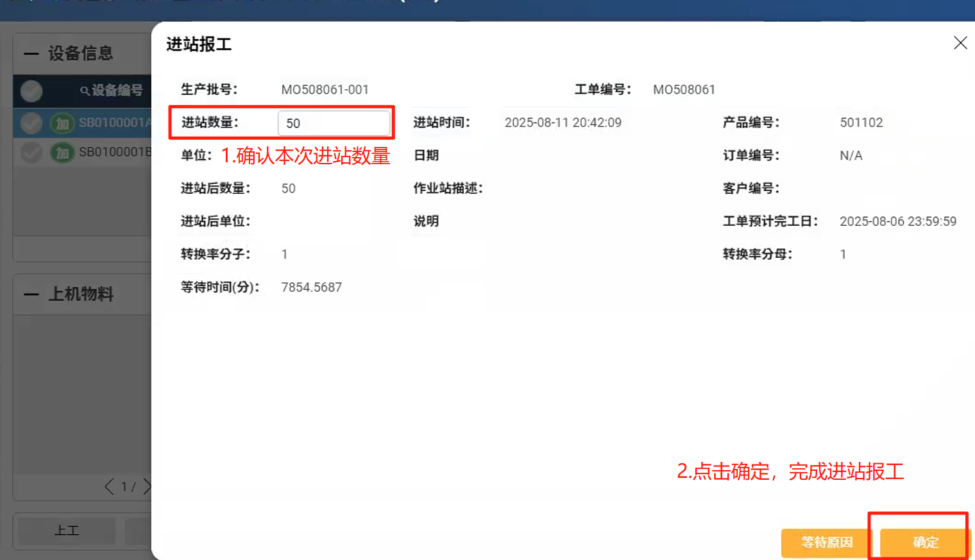Select 订单编号 value N/A
Screen dimensions: 975x560
(x=851, y=156)
